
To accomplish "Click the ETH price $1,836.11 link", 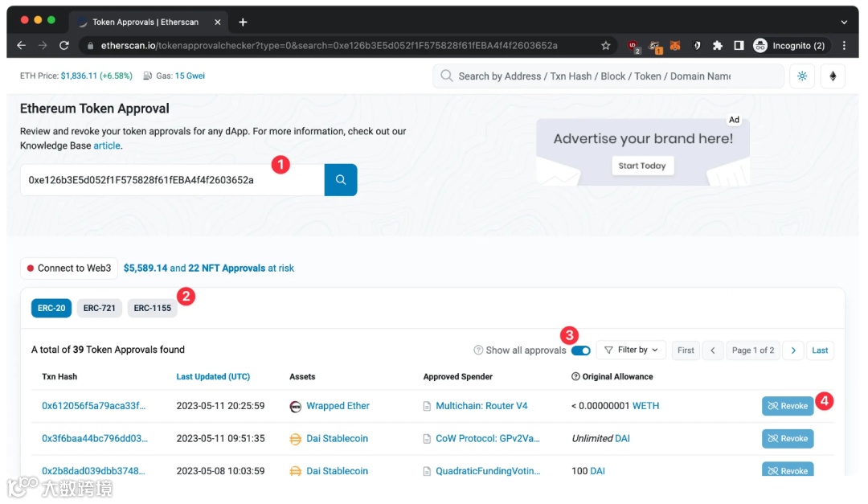I will [x=79, y=76].
